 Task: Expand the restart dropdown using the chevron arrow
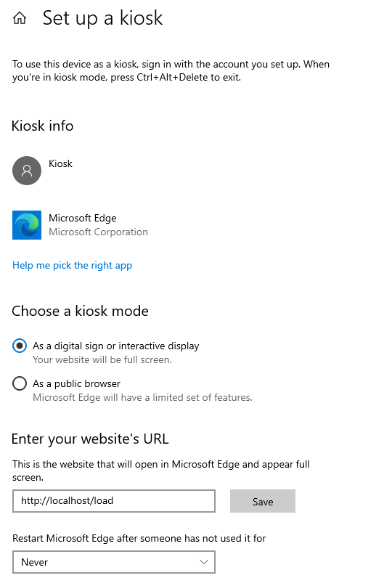[x=204, y=562]
